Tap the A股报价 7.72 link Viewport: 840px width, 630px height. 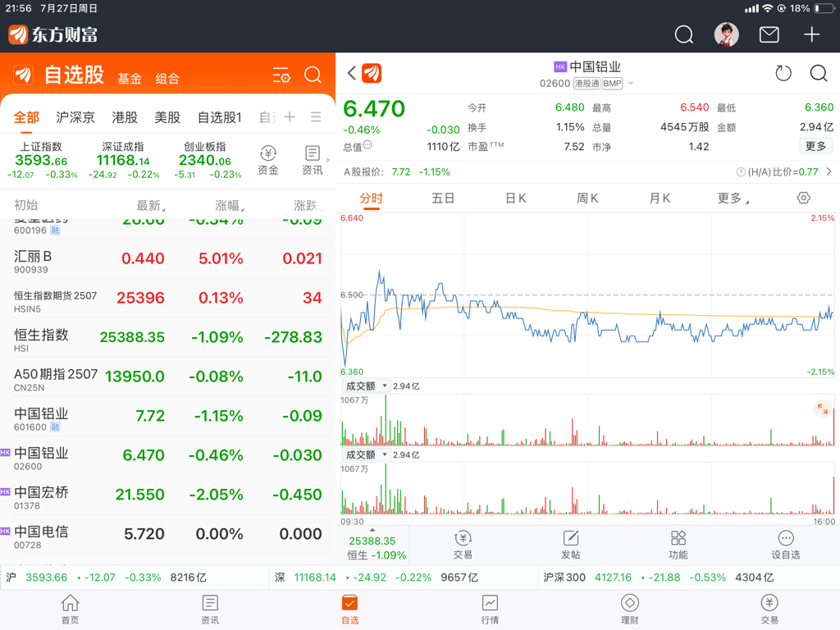click(x=397, y=172)
